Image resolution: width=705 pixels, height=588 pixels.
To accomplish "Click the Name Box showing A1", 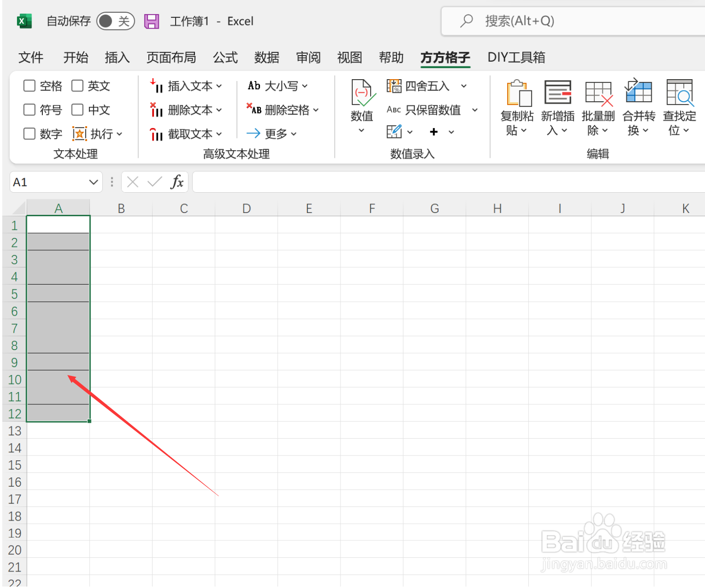I will [56, 182].
